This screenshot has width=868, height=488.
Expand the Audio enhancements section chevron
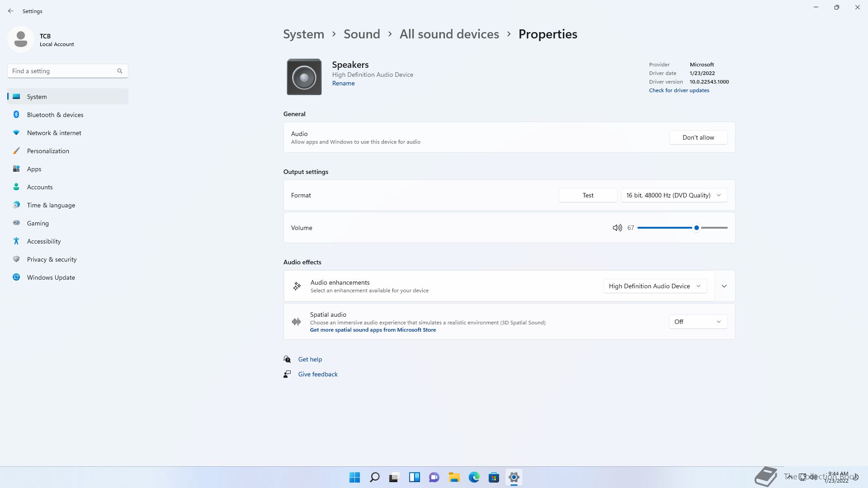click(724, 286)
